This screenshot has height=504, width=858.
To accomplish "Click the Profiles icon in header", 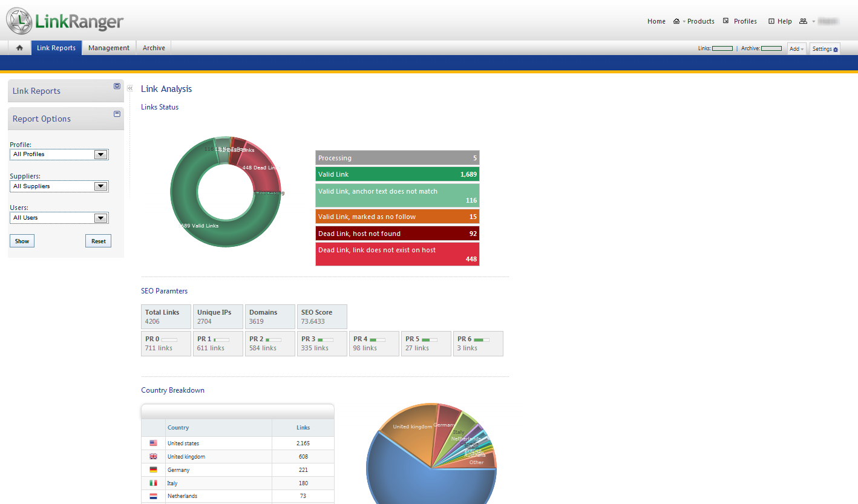I will 726,21.
